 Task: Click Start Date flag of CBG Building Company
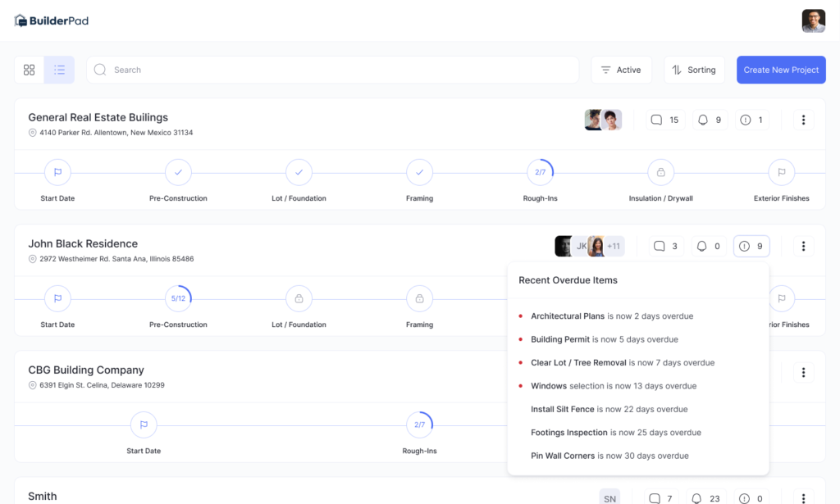pos(144,425)
